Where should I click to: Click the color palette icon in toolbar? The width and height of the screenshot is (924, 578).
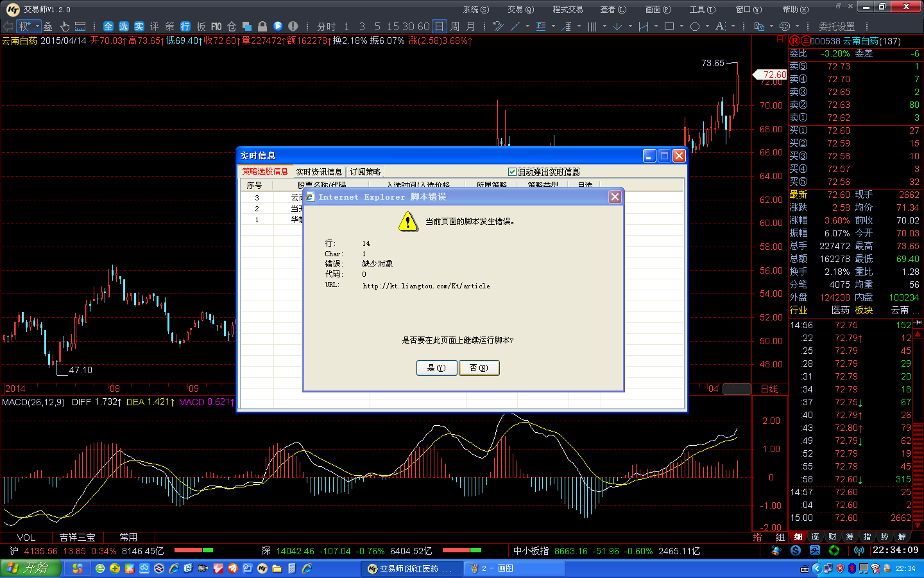point(784,26)
